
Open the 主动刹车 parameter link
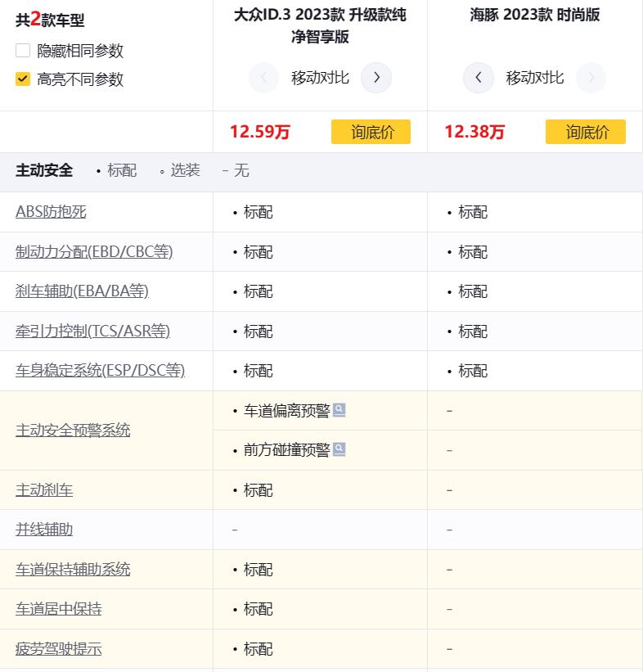44,489
